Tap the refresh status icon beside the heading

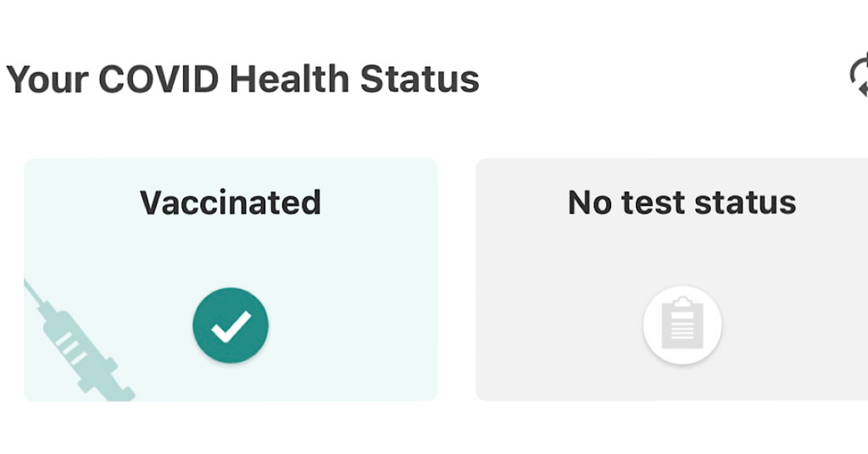tap(860, 76)
